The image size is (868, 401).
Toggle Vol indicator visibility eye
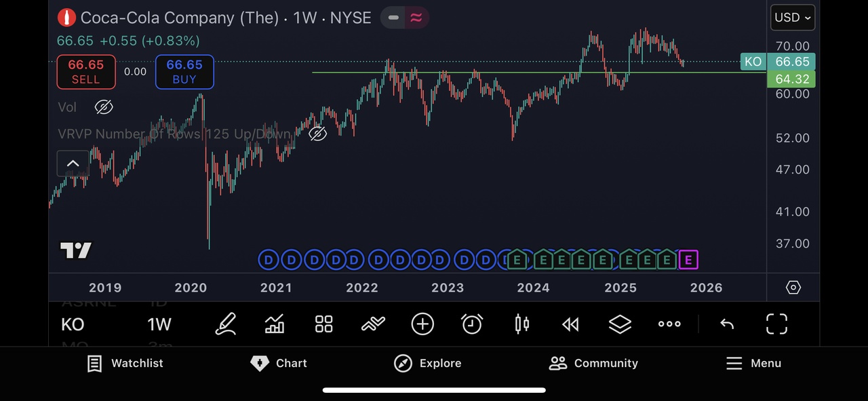[103, 107]
